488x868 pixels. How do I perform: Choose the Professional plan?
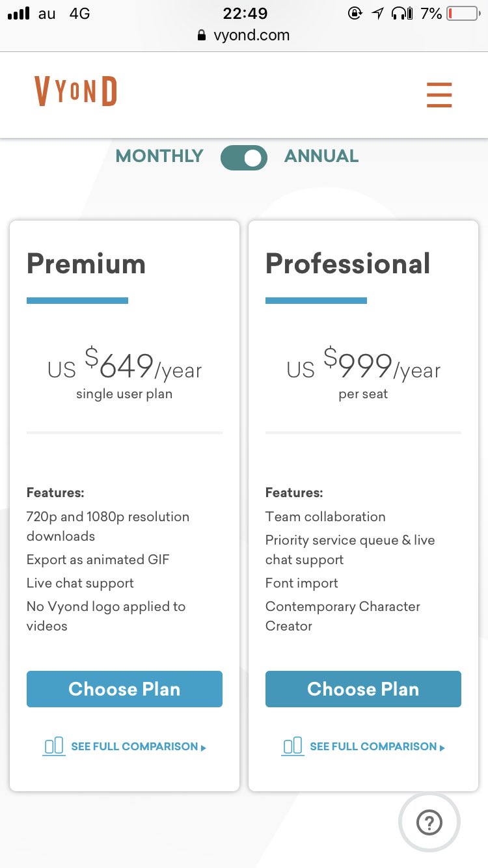(x=363, y=689)
